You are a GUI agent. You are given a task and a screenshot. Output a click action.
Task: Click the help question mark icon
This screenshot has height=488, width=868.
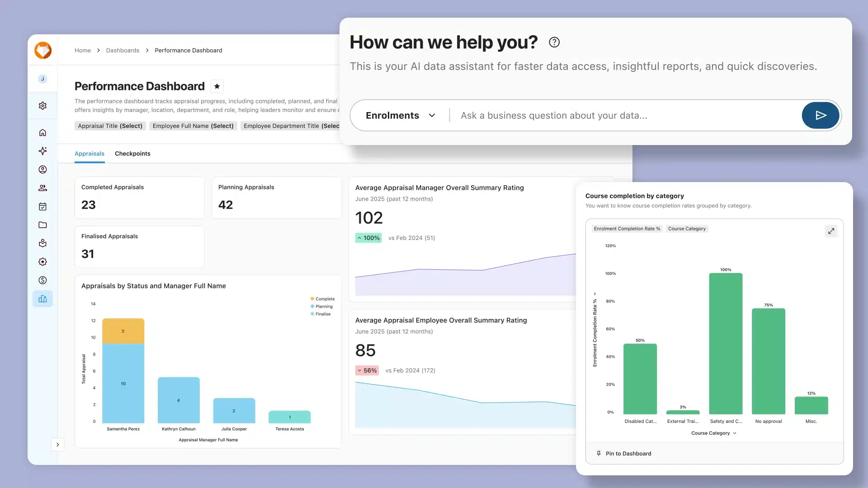click(x=554, y=42)
